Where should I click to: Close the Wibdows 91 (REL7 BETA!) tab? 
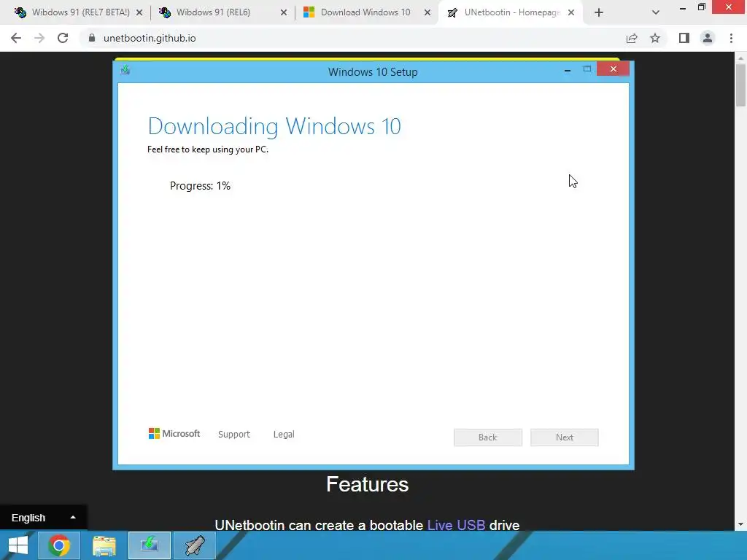[x=139, y=13]
